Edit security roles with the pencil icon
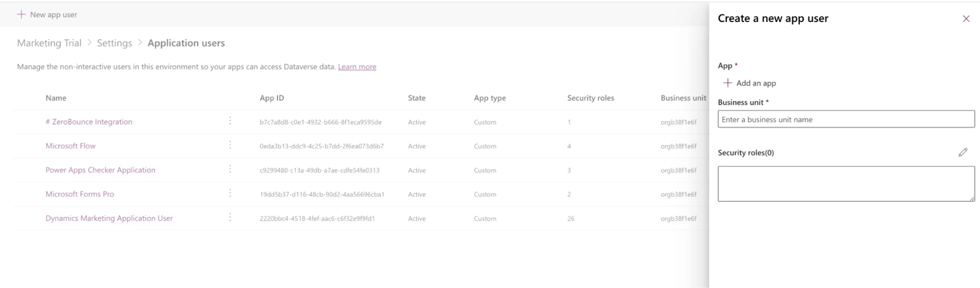 coord(963,152)
